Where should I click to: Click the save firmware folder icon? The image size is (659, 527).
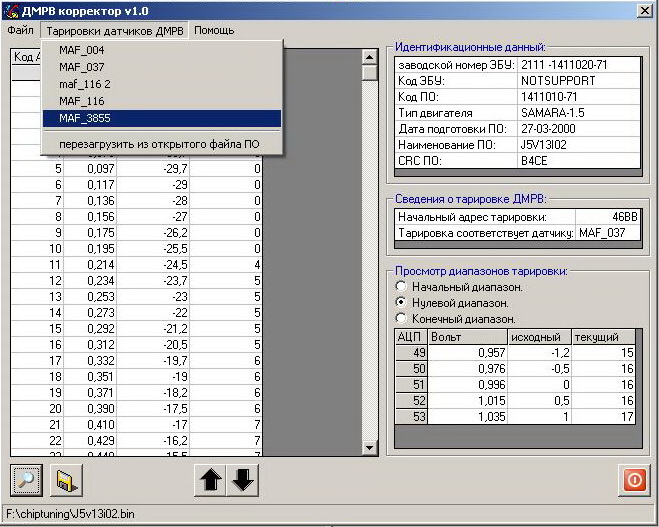66,481
